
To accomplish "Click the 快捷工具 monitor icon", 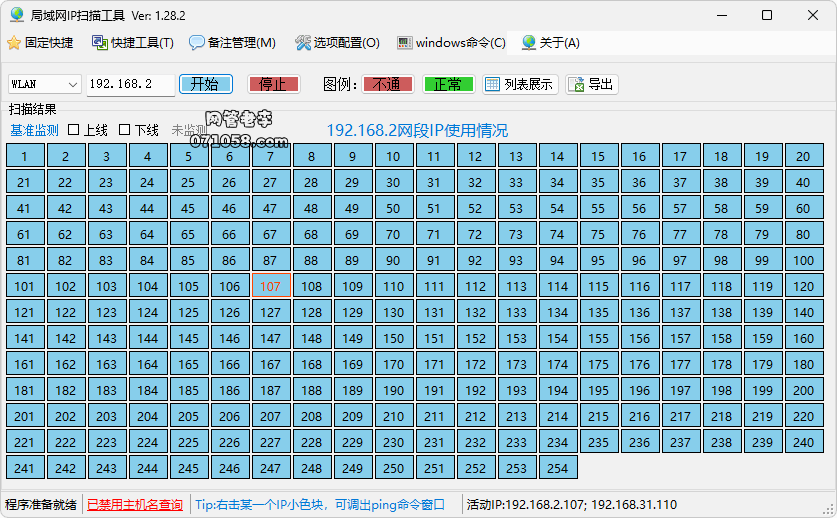I will 99,43.
